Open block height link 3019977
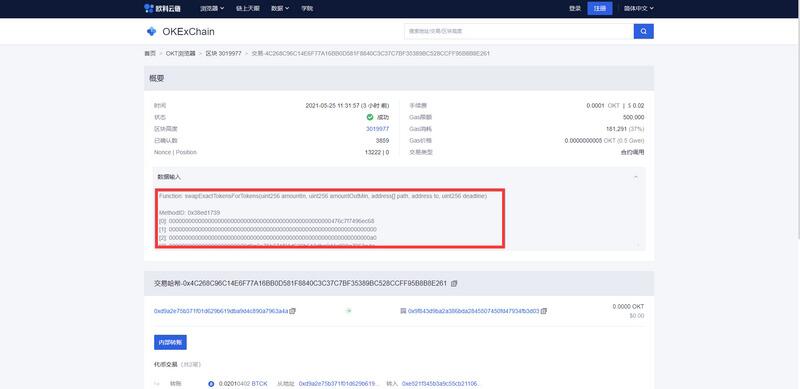Viewport: 800px width, 389px height. (x=377, y=129)
